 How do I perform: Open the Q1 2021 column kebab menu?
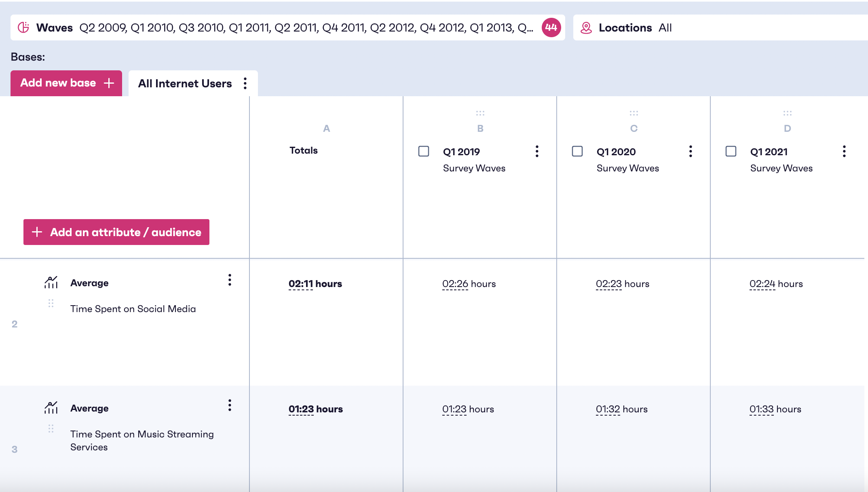tap(844, 152)
